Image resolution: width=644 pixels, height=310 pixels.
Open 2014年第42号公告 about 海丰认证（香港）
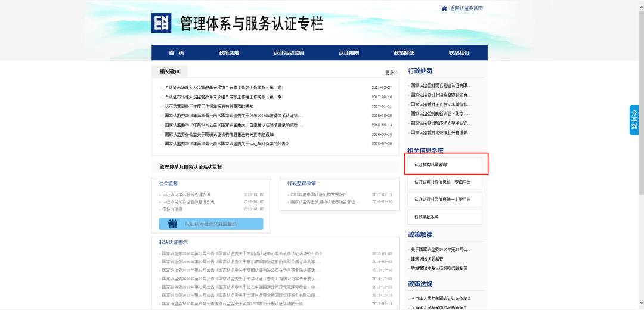click(x=241, y=278)
